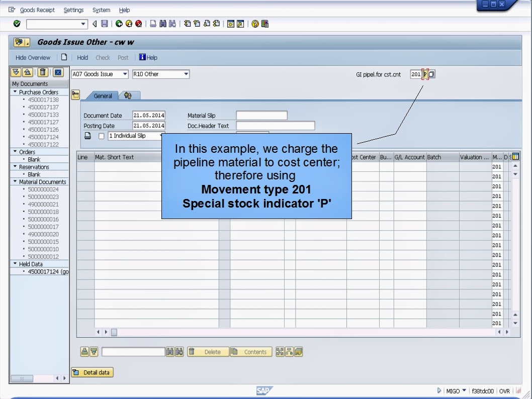
Task: Switch to the General tab
Action: (x=103, y=96)
